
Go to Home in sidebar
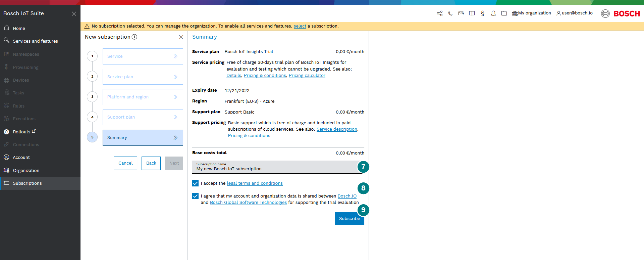(x=40, y=28)
